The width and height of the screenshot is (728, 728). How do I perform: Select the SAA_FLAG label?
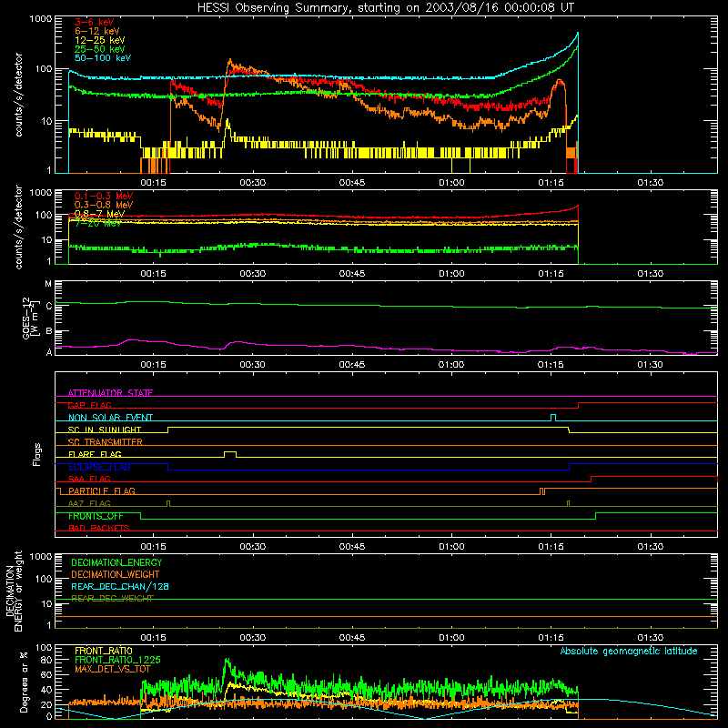tap(89, 479)
